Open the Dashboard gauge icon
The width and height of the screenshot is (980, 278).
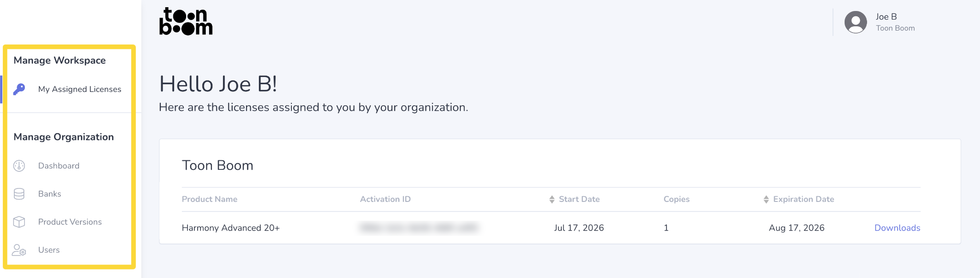tap(19, 166)
